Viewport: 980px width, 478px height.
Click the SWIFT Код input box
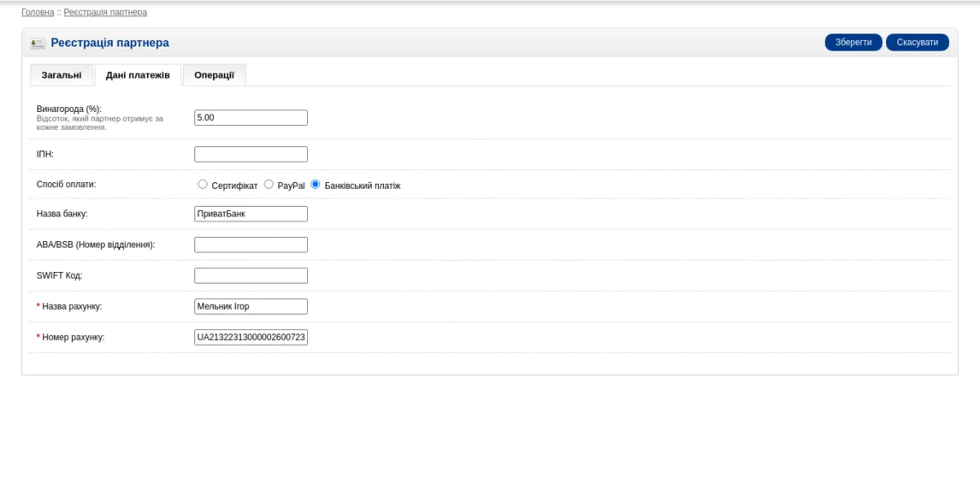tap(251, 276)
